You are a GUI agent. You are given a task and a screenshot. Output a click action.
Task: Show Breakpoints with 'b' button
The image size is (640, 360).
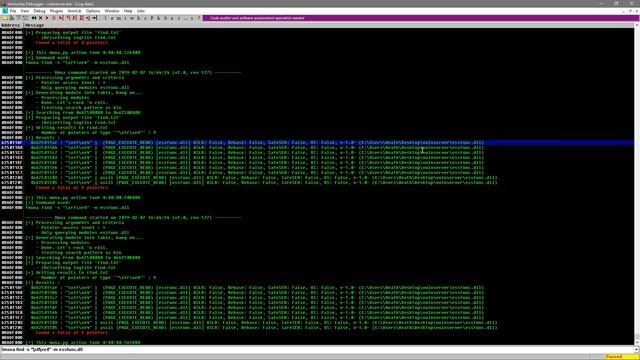[165, 18]
